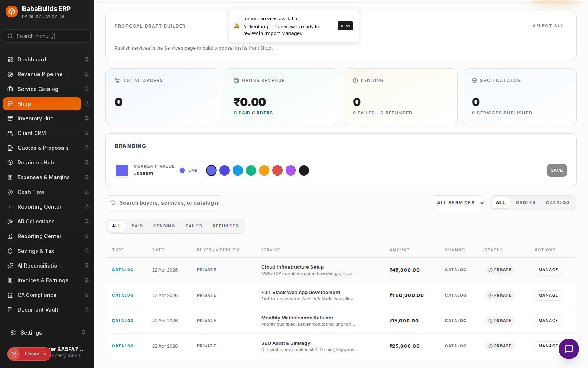
Task: Open the Shop menu item
Action: pyautogui.click(x=42, y=104)
